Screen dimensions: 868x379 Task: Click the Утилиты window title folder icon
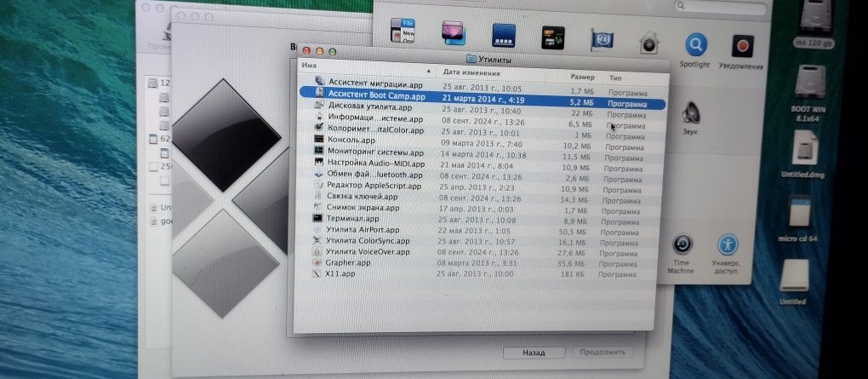pyautogui.click(x=471, y=58)
